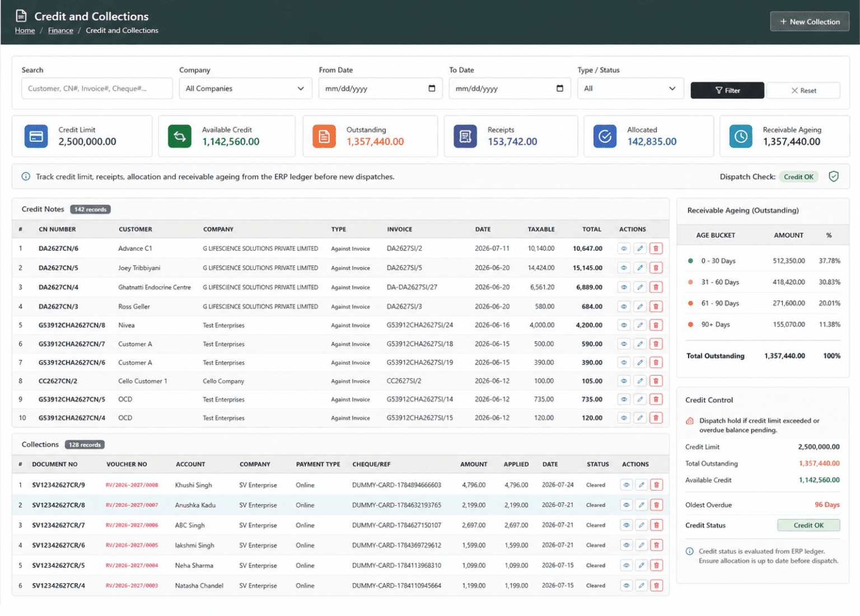This screenshot has width=860, height=616.
Task: Click the dispatch check shield icon
Action: 834,176
